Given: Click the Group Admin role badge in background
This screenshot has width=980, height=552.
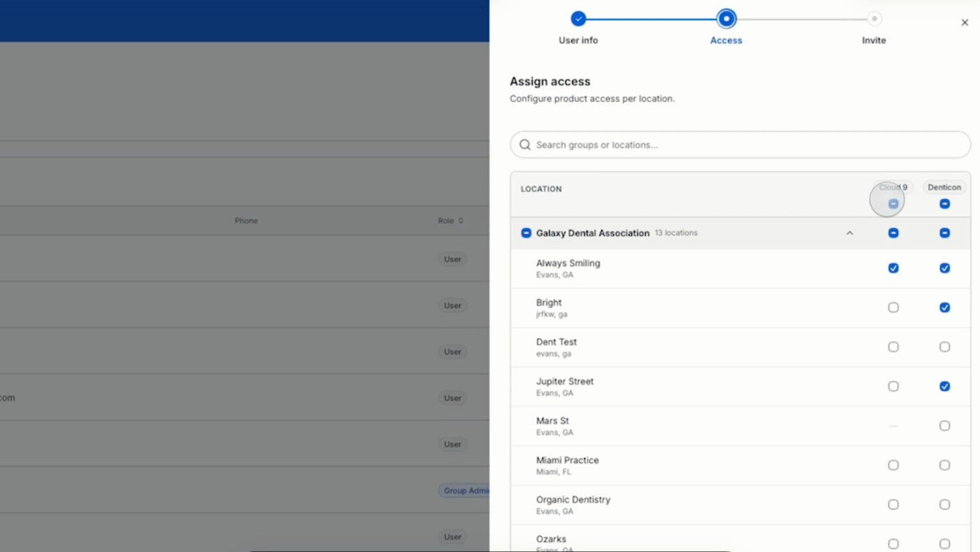Looking at the screenshot, I should (465, 490).
